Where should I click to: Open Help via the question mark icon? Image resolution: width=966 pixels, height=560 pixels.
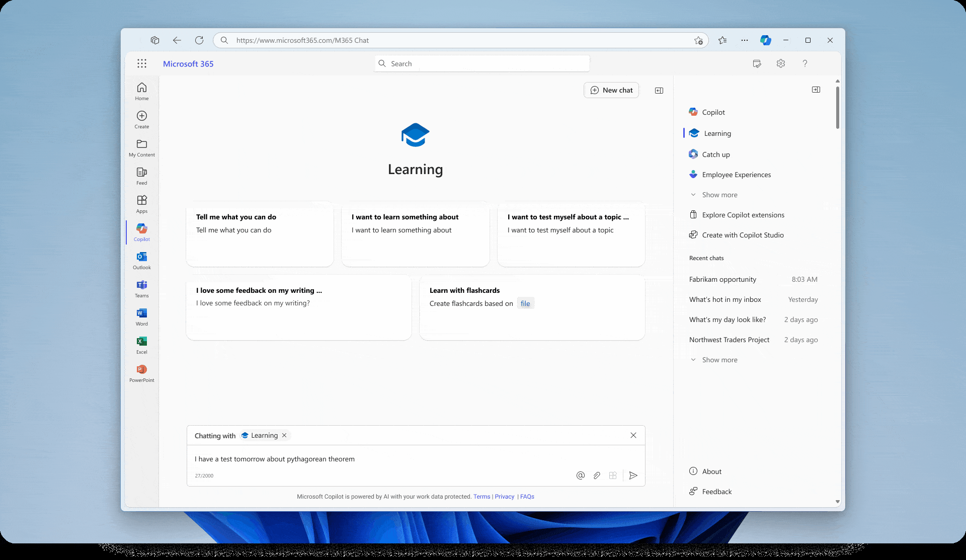[x=804, y=63]
